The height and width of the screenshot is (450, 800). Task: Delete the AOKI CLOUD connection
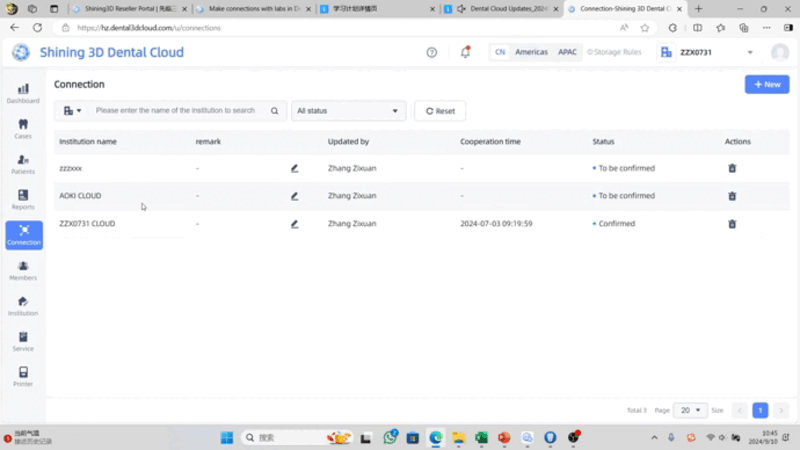(732, 196)
